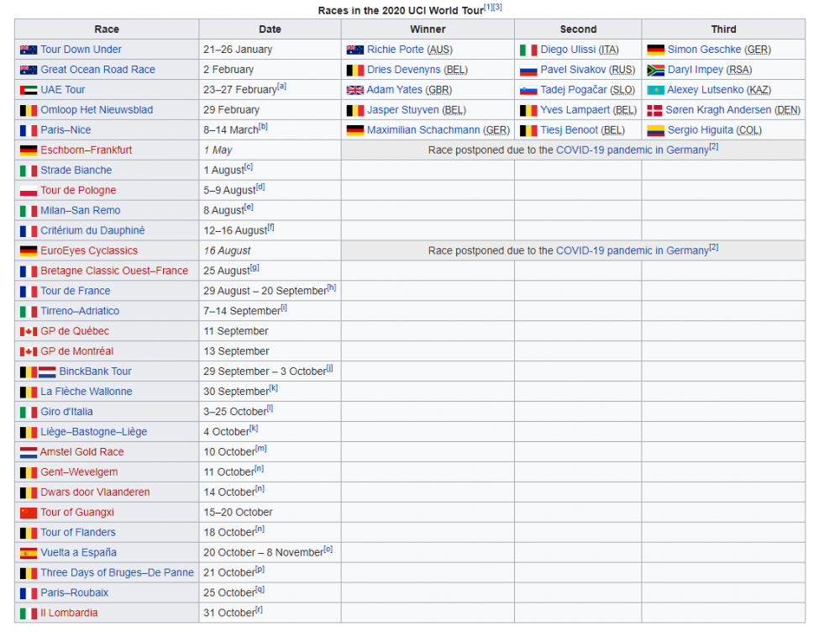Click the COVID-19 pandemic in Germany link for Eschborn–Frankfurt
Image resolution: width=840 pixels, height=632 pixels.
click(632, 150)
